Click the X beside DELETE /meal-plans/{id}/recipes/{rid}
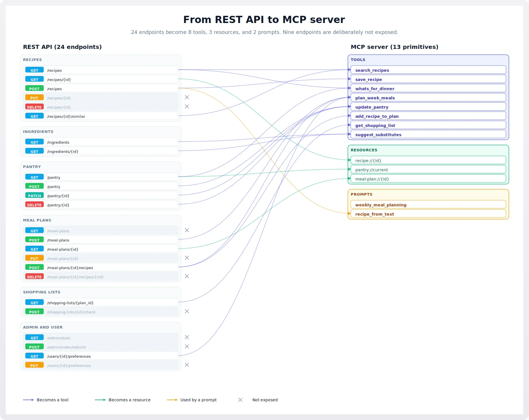The width and height of the screenshot is (529, 420). 187,276
